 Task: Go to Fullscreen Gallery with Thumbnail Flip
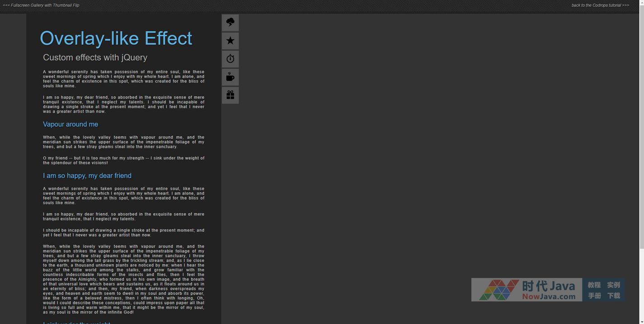tap(41, 5)
